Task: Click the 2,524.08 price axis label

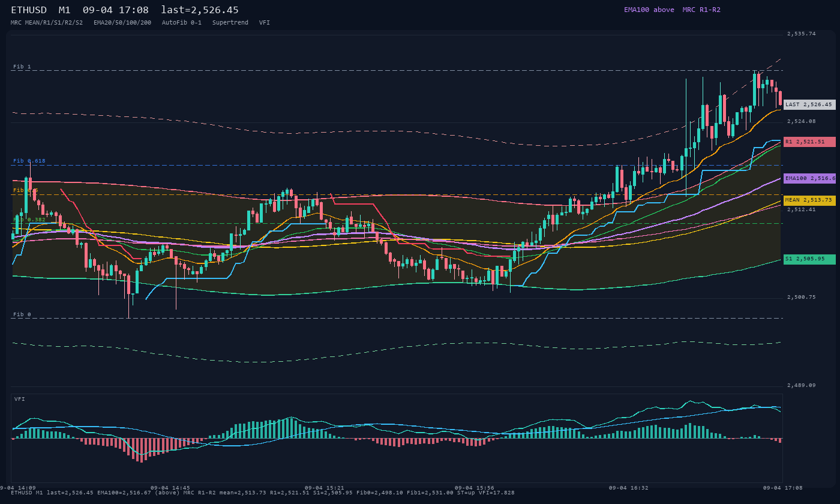Action: pyautogui.click(x=802, y=121)
